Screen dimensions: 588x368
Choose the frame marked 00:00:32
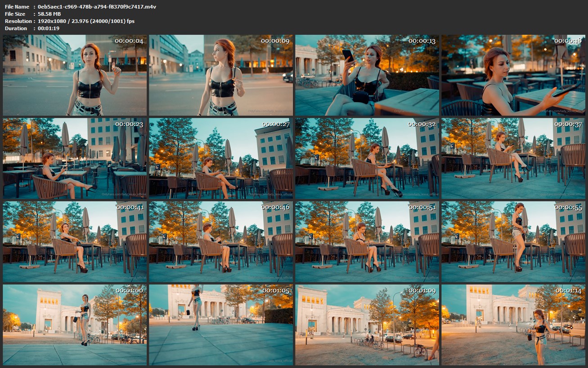pyautogui.click(x=367, y=158)
